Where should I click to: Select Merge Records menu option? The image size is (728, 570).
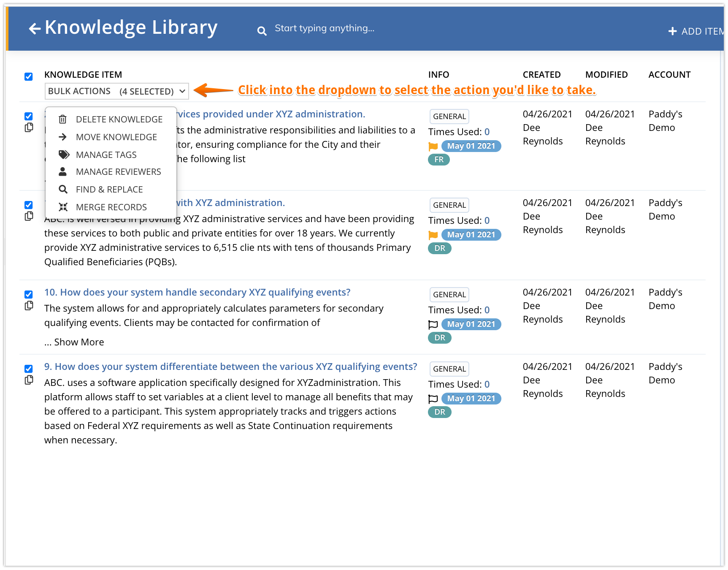111,207
